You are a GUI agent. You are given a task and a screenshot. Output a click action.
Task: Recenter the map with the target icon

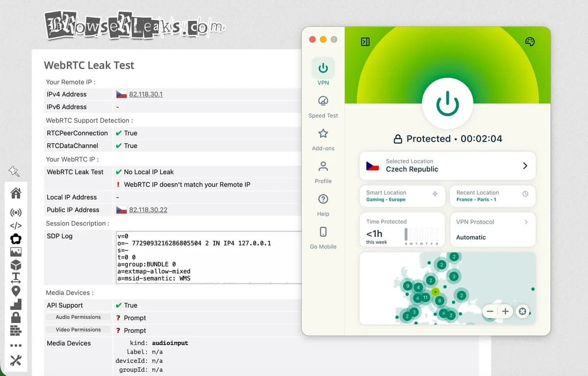coord(523,311)
